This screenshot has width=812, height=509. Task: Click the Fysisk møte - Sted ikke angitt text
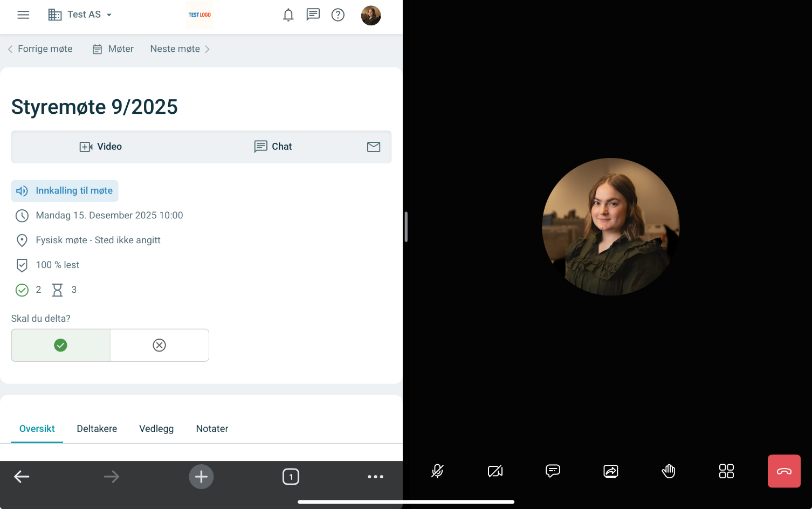(98, 240)
